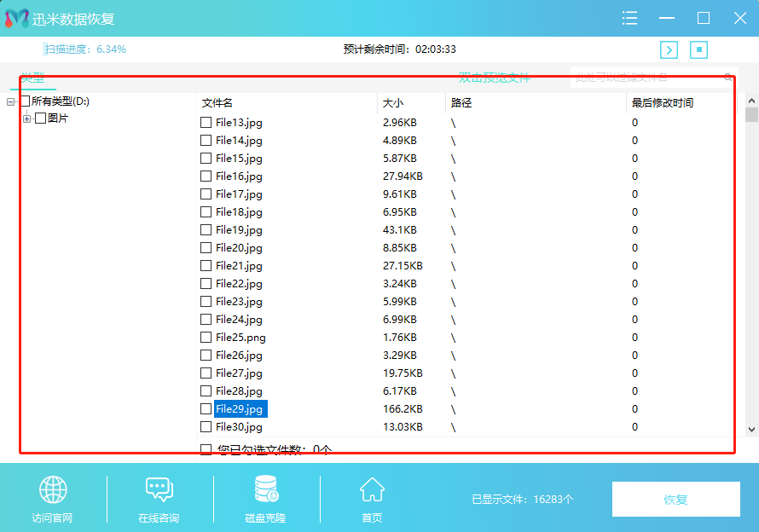Click the search magnifier icon in filter box
Screen dimensions: 759x532
click(727, 78)
